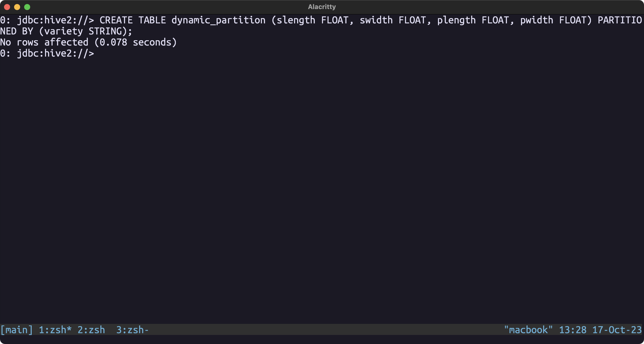Click the word CREATE in the command
The height and width of the screenshot is (344, 644).
pyautogui.click(x=116, y=20)
